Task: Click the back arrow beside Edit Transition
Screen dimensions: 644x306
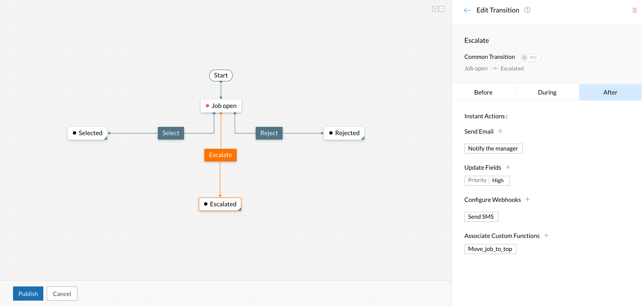Action: coord(467,10)
